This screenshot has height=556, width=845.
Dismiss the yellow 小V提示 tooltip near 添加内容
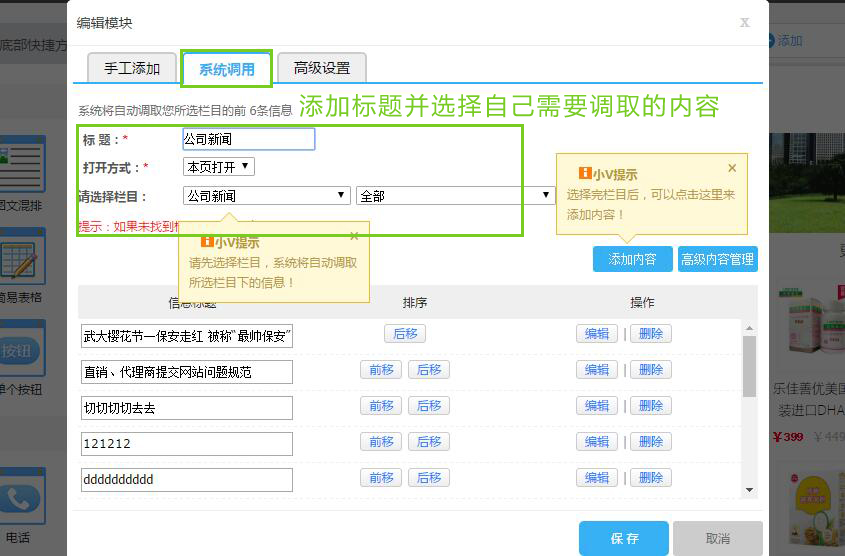732,168
